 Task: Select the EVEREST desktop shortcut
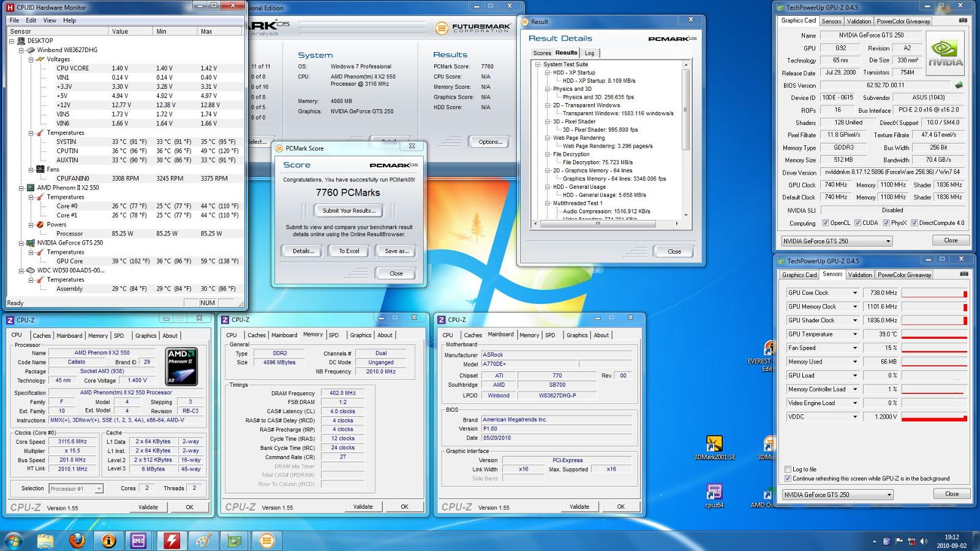(x=762, y=357)
